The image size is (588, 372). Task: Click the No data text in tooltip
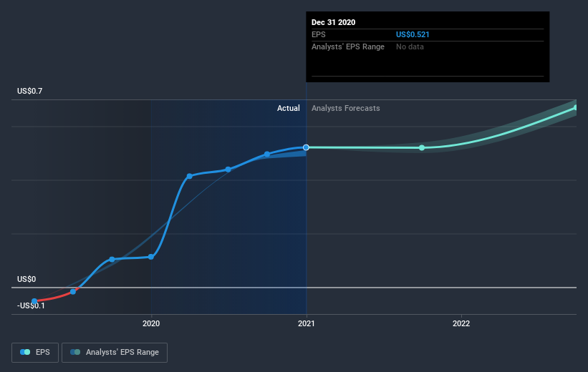point(410,46)
